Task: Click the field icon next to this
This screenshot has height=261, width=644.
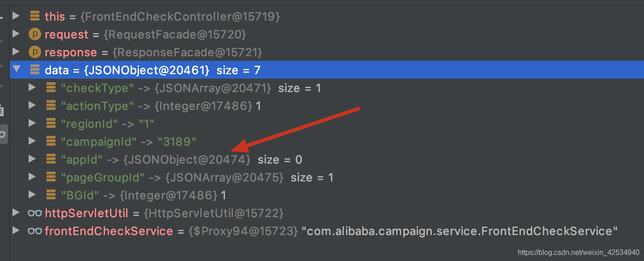Action: pyautogui.click(x=34, y=16)
